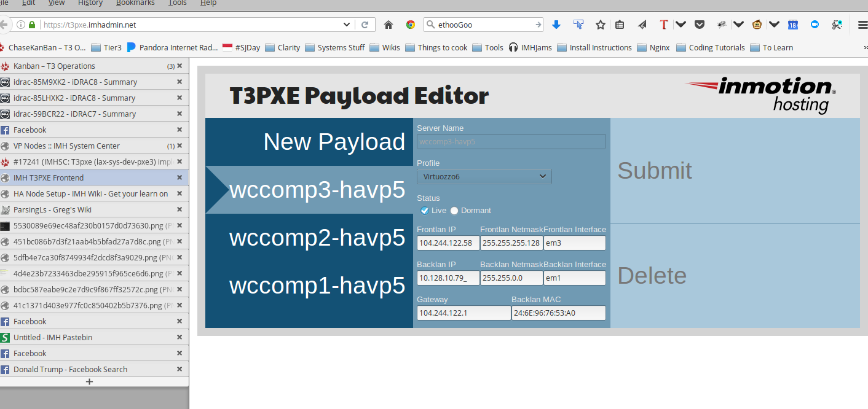Switch to the HA Node Setup tab
The height and width of the screenshot is (409, 868).
[90, 193]
